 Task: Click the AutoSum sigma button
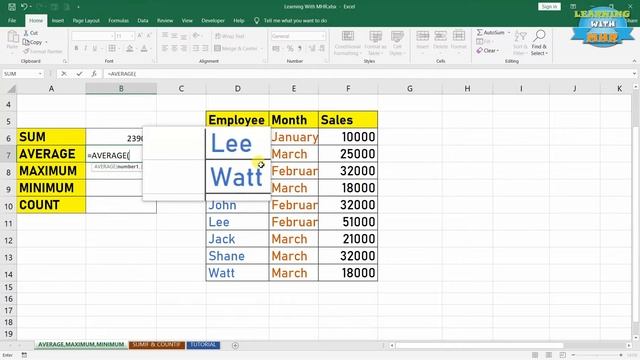pos(491,32)
